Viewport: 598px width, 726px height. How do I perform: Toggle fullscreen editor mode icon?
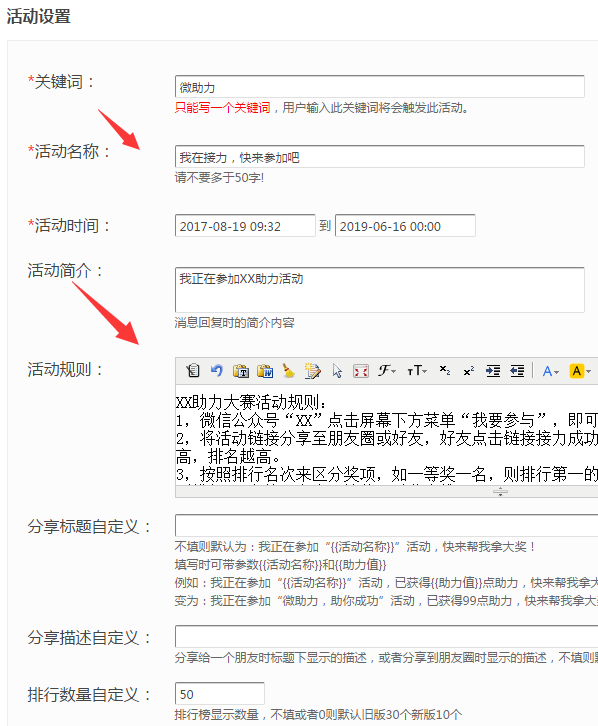[x=361, y=371]
